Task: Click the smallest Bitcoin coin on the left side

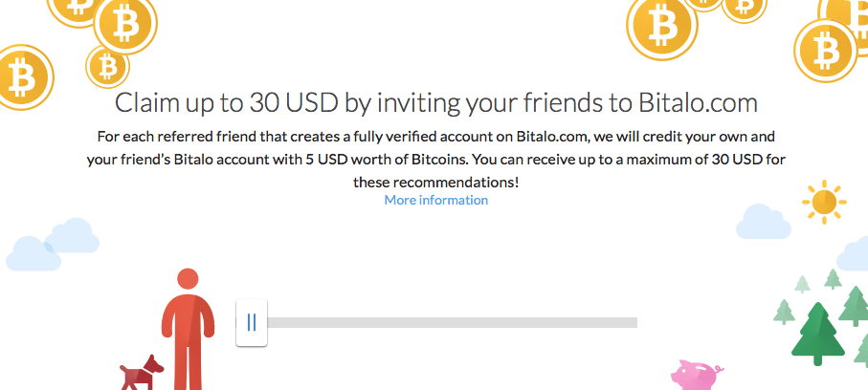Action: [x=107, y=65]
